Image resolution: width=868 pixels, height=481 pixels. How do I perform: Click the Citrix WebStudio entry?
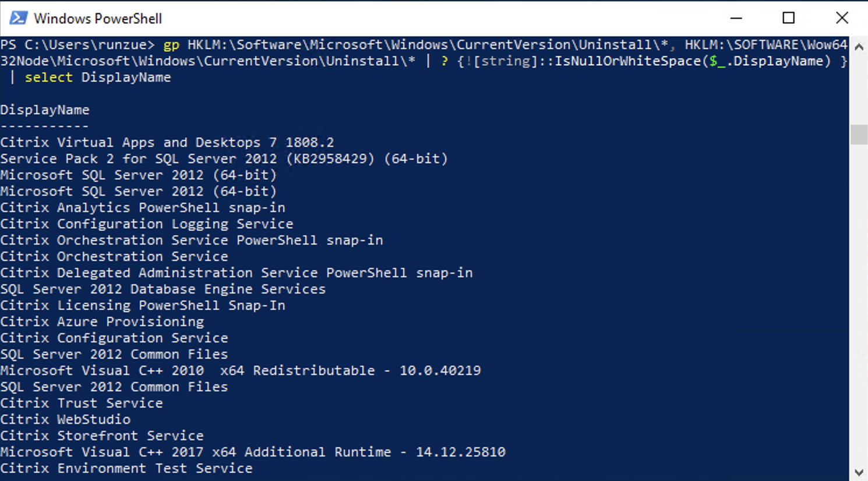click(x=65, y=419)
